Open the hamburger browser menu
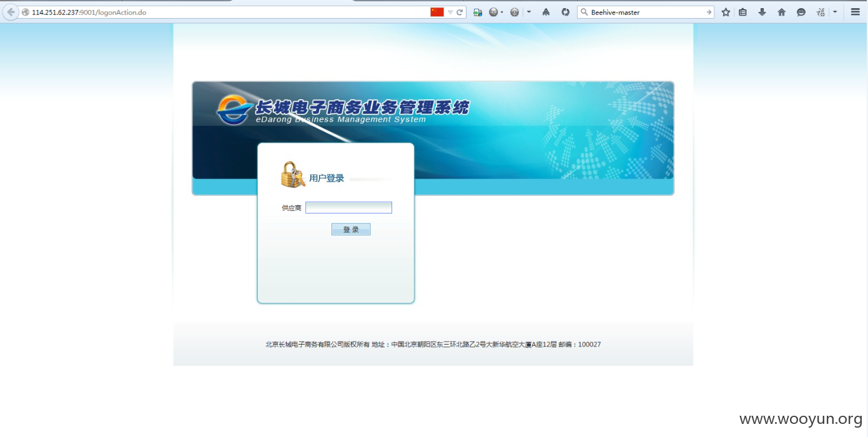 (x=856, y=12)
